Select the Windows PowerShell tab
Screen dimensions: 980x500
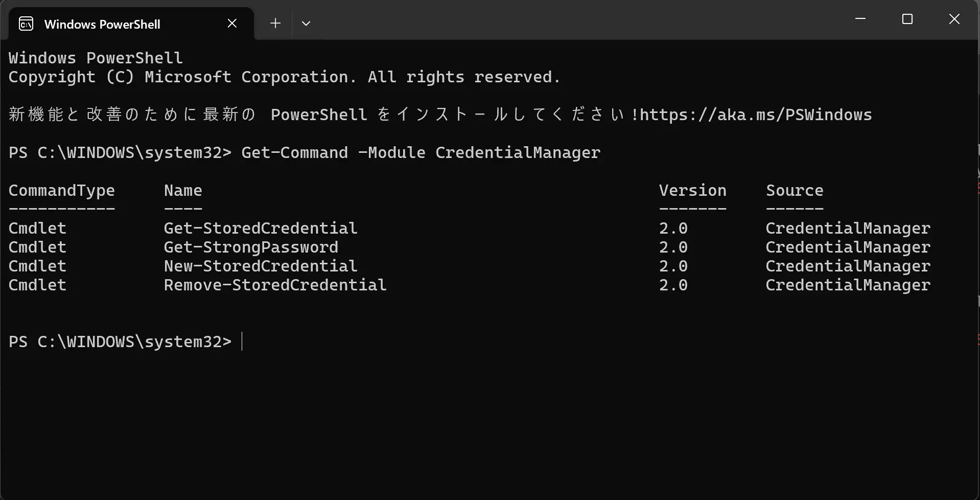click(131, 24)
